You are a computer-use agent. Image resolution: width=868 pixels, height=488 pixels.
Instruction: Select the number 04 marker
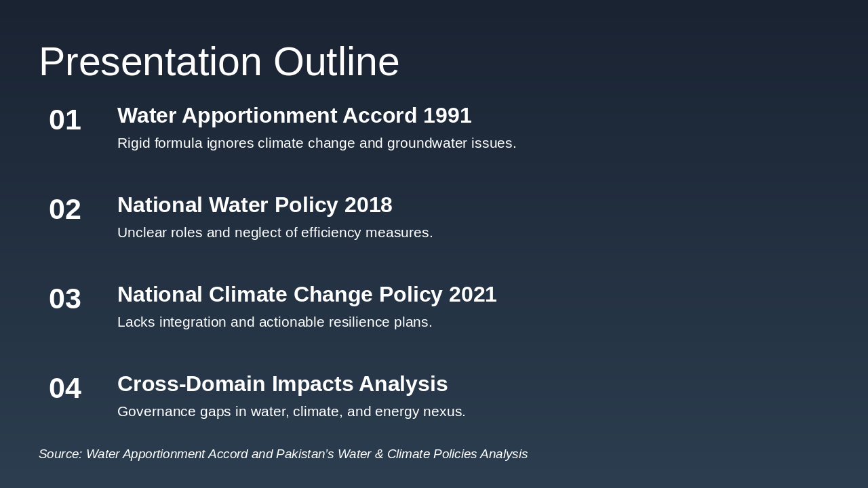65,388
